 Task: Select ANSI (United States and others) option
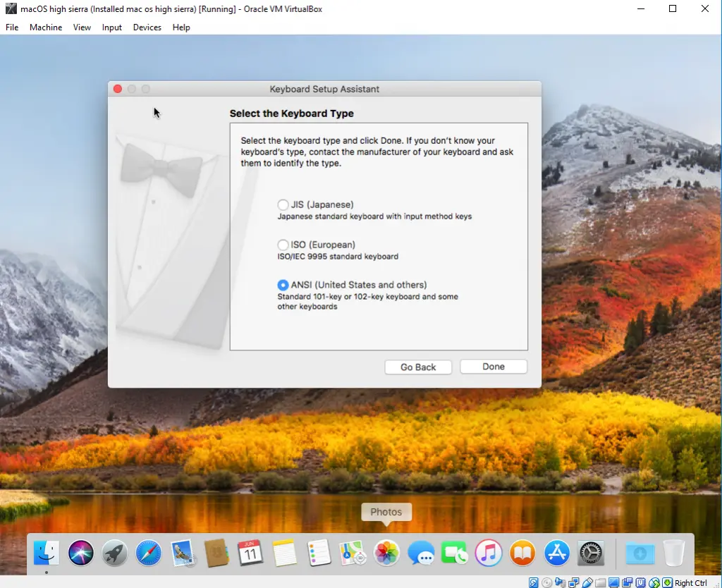(x=283, y=285)
